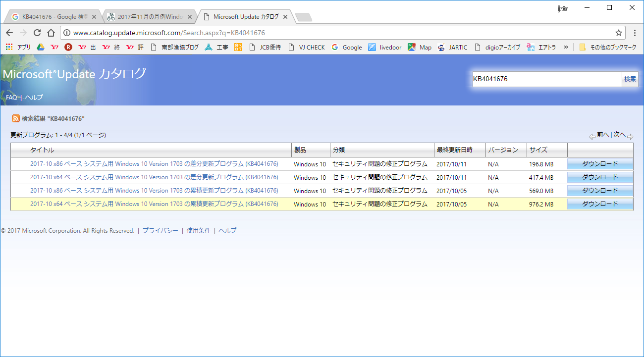Open a new browser tab
This screenshot has height=357, width=644.
303,17
